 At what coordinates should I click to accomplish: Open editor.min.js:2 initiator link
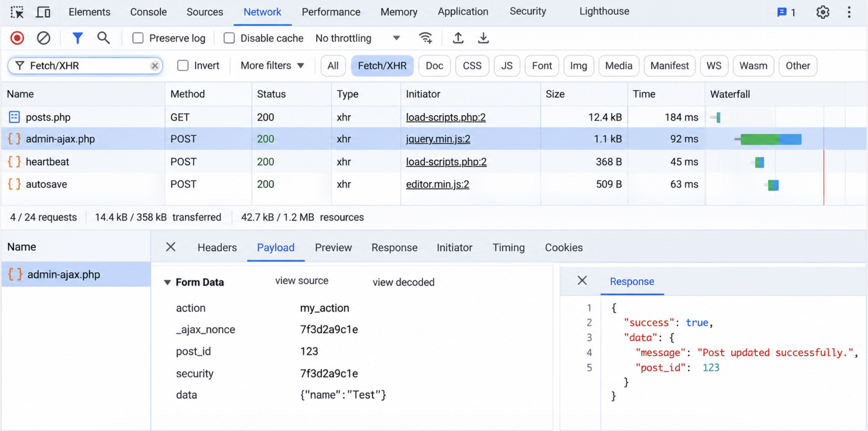(x=437, y=184)
